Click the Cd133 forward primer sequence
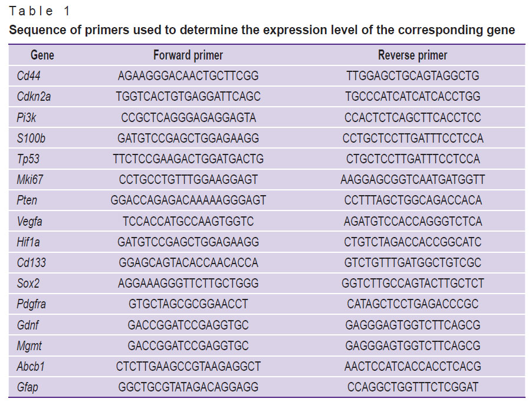532x405 pixels. click(188, 263)
